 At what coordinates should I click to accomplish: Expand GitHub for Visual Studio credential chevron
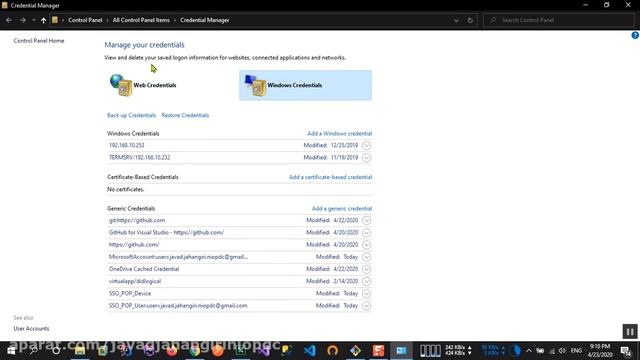tap(367, 233)
